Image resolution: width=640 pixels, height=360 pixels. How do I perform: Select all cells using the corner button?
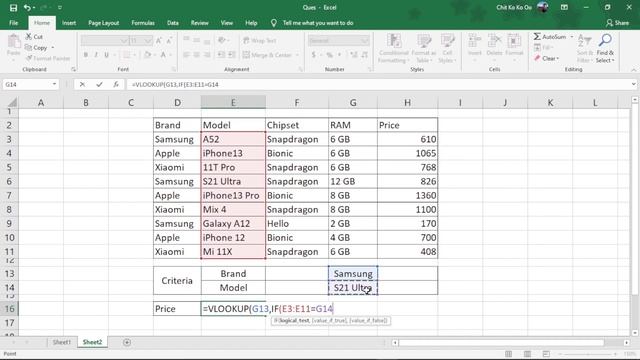pos(12,102)
